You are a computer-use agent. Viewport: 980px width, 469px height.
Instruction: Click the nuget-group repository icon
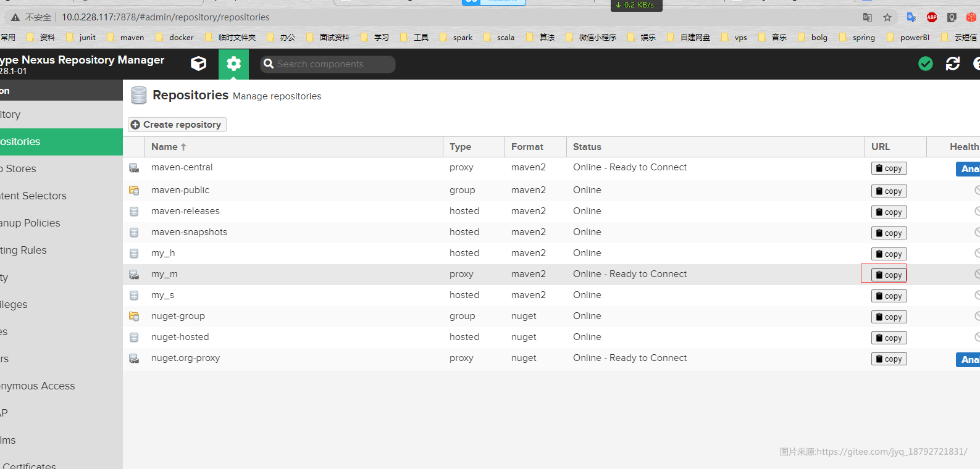(x=134, y=316)
